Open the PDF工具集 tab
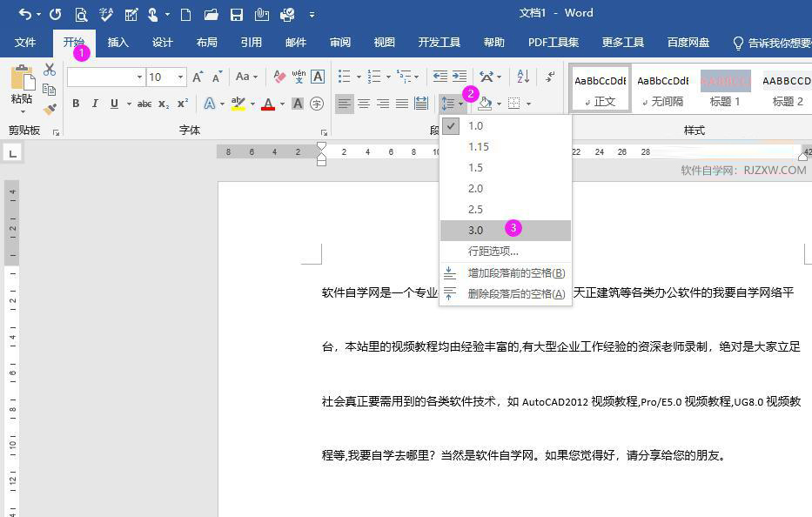The height and width of the screenshot is (517, 812). (553, 42)
